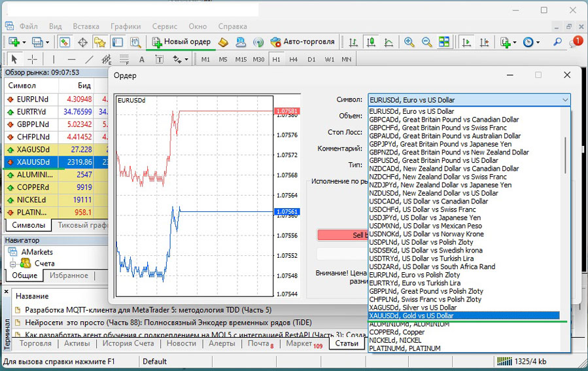
Task: Click the symbol list scrollbar thumb
Action: point(565,155)
